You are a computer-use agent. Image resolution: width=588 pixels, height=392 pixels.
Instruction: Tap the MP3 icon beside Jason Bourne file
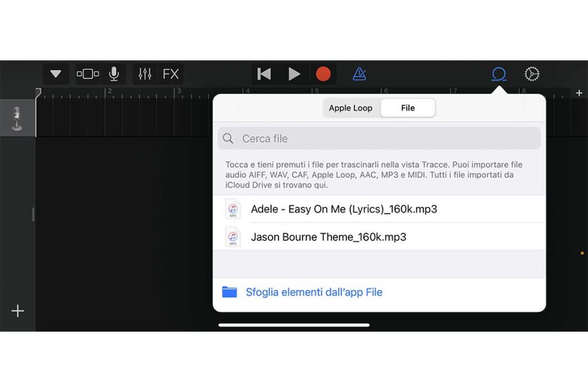pos(233,237)
